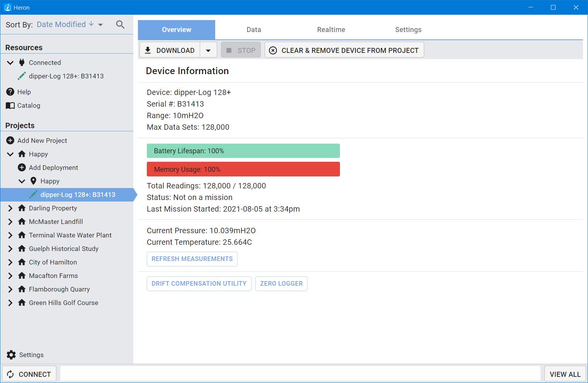The width and height of the screenshot is (588, 383).
Task: Click the sort direction arrow icon
Action: (x=91, y=24)
